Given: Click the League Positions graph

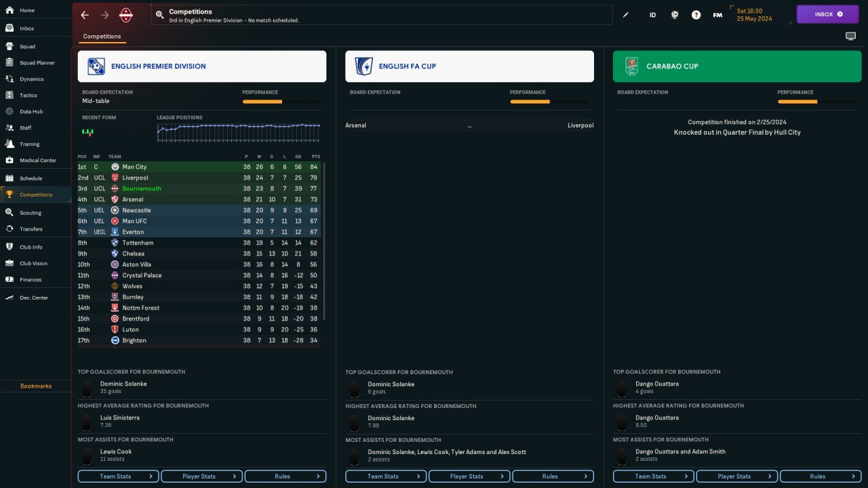Looking at the screenshot, I should click(239, 132).
